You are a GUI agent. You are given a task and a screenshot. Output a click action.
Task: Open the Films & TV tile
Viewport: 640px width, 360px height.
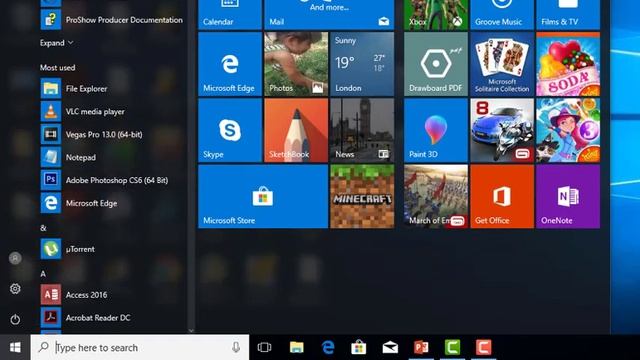tap(568, 15)
